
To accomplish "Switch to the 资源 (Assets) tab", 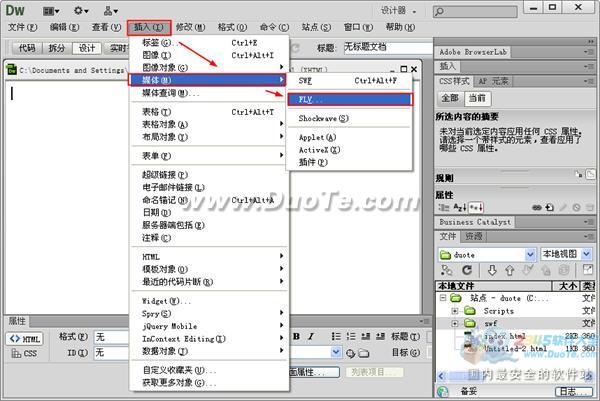I will point(473,236).
